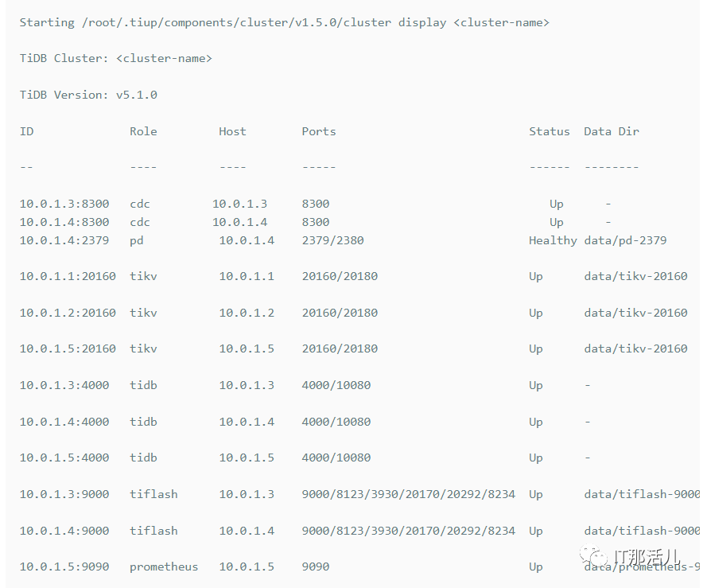Click the Starting cluster display command line
The image size is (703, 588).
tap(284, 22)
